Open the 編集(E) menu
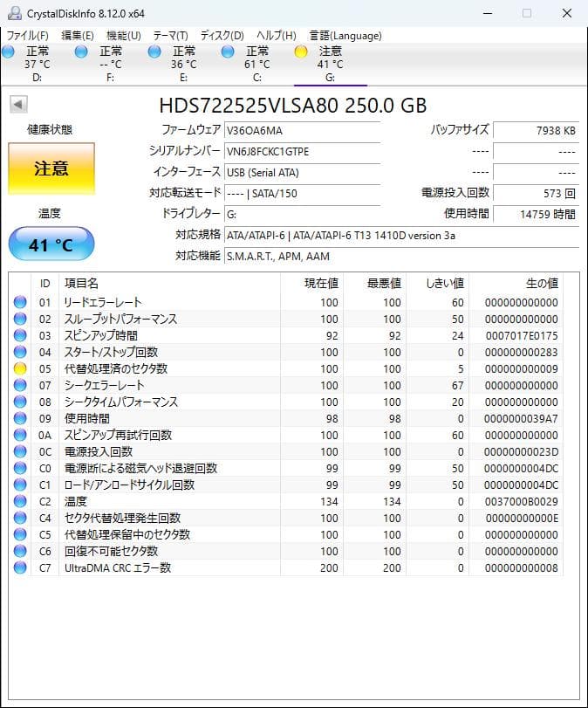This screenshot has width=588, height=708. [x=78, y=36]
